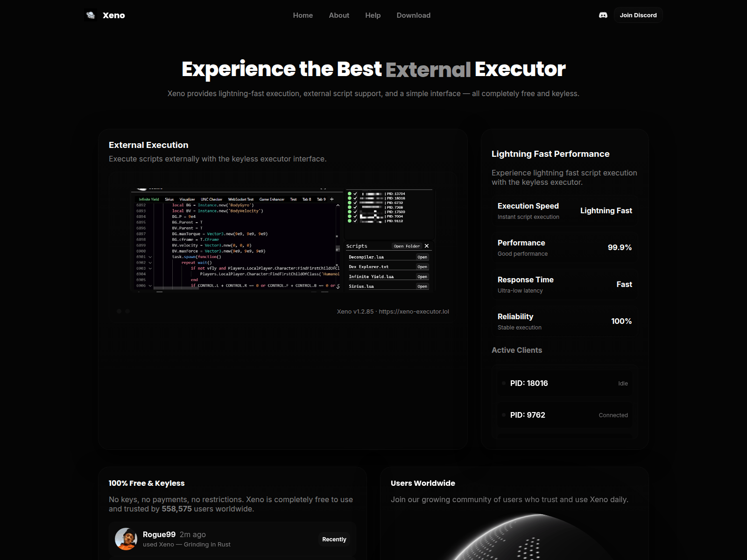Click green status dot for PID: 13704
Image resolution: width=747 pixels, height=560 pixels.
350,194
